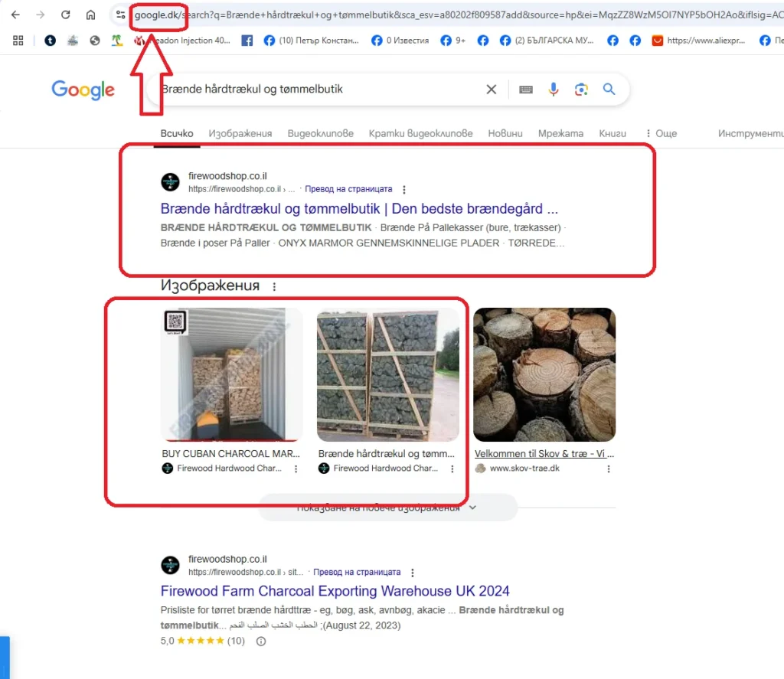Open three-dot menu of the "Brænde hårdtrækul og tømm..." image
Screen dimensions: 784x679
(x=452, y=469)
